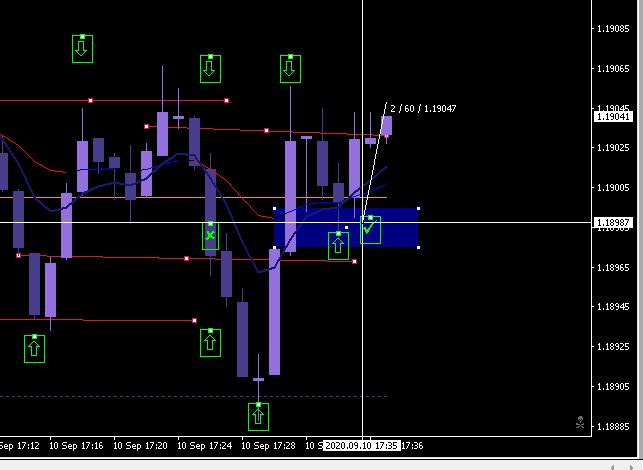Select the down-arrow marker above the X-marked candle
The image size is (643, 470).
point(210,68)
